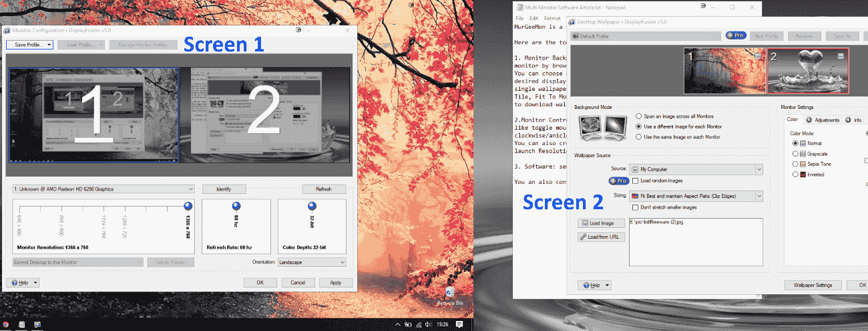Click the Refresh button in Monitor Configuration
The height and width of the screenshot is (331, 868).
coord(324,189)
